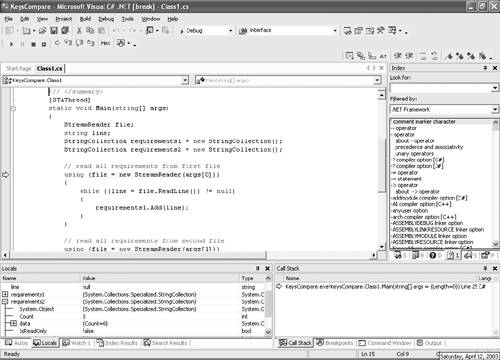Collapse Main method outlining in editor margin
This screenshot has width=500, height=360.
13,108
